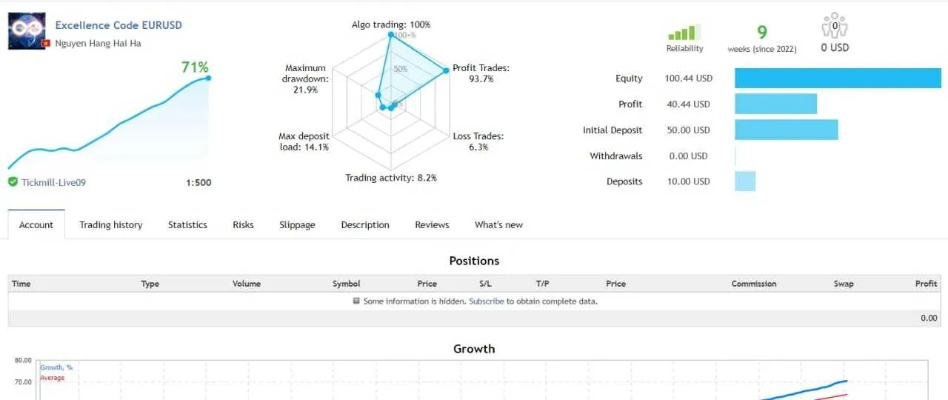Open the Risks tab
The image size is (948, 400).
pyautogui.click(x=243, y=225)
